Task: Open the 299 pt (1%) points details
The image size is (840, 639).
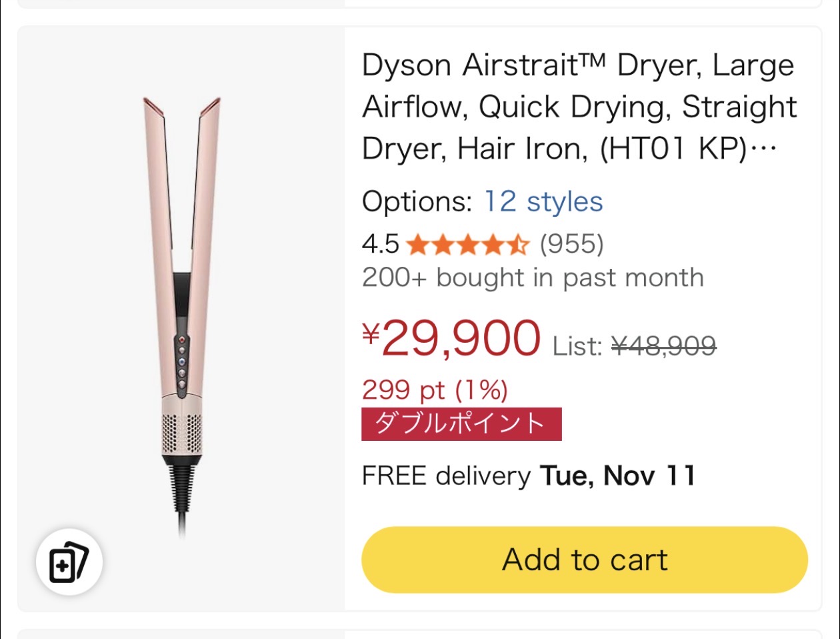Action: (435, 390)
